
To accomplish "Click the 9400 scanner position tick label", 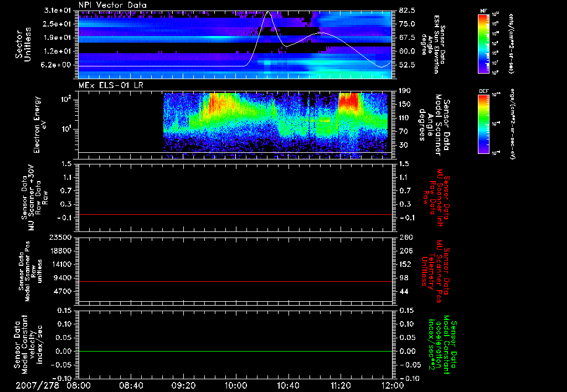I will pos(63,278).
